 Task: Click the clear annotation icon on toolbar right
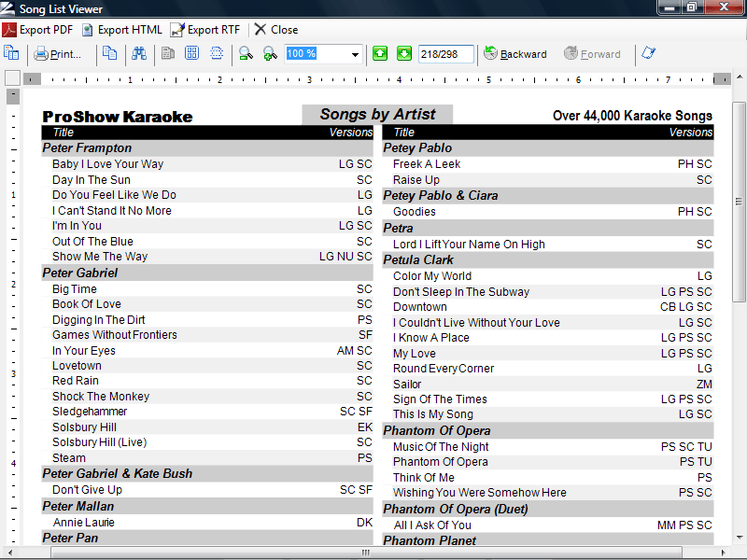point(648,54)
